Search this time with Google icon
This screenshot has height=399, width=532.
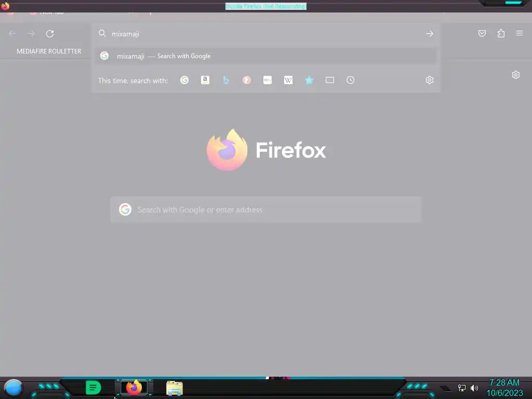[x=184, y=80]
